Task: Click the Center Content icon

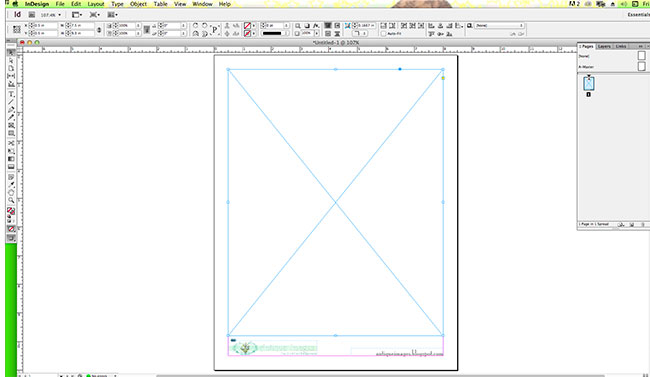Action: click(421, 26)
